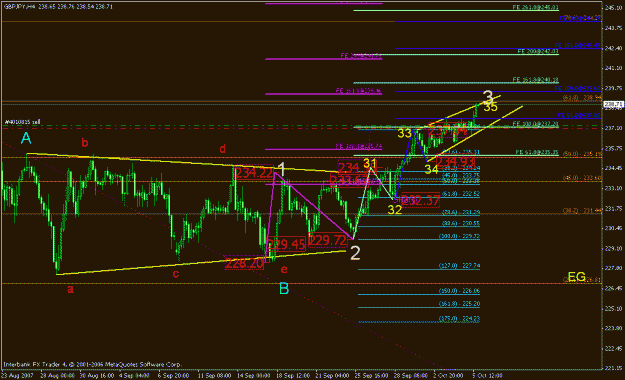Select the yellow sub-wave label 31

tap(369, 163)
